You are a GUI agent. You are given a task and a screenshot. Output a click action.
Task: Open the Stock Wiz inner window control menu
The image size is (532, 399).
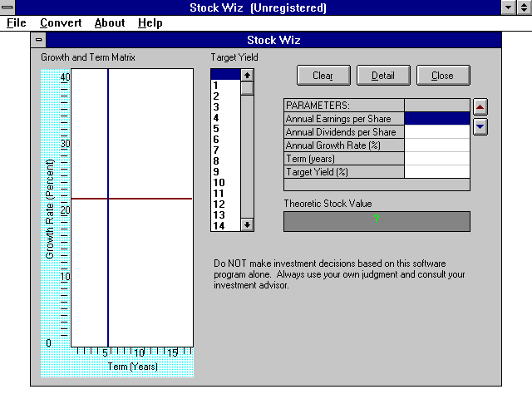click(39, 40)
